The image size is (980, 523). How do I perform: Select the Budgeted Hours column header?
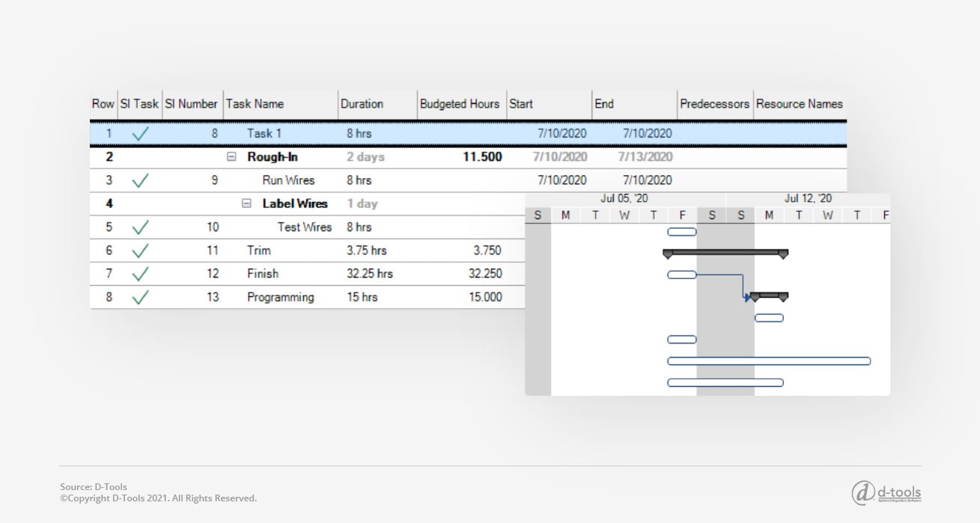[x=460, y=104]
